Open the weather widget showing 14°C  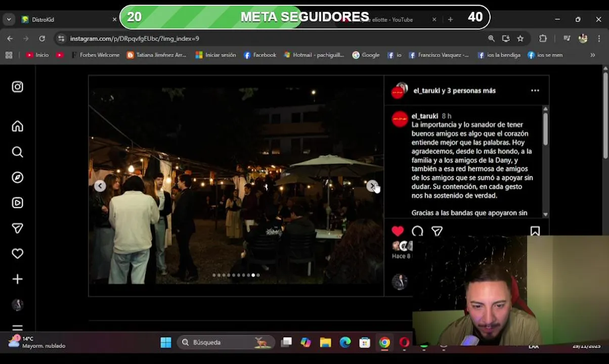[36, 342]
